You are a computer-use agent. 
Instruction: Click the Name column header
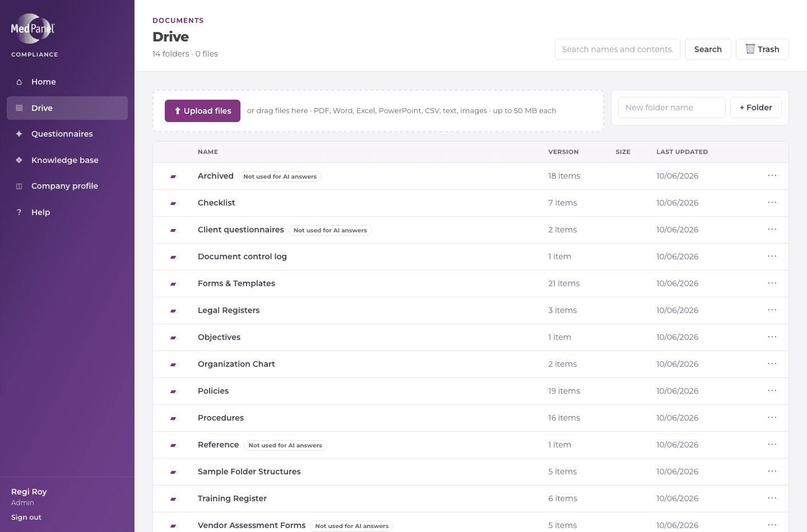click(208, 152)
